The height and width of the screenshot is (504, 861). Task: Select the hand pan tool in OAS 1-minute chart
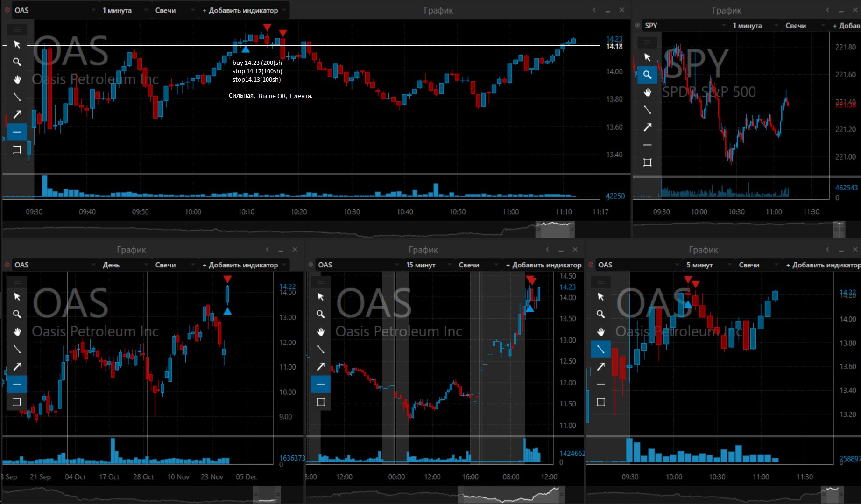point(17,79)
